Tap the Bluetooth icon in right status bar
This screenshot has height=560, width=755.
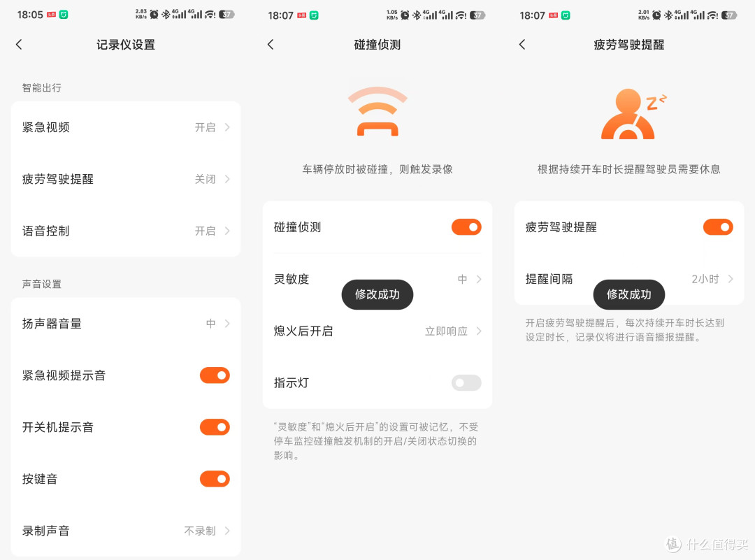pos(668,15)
